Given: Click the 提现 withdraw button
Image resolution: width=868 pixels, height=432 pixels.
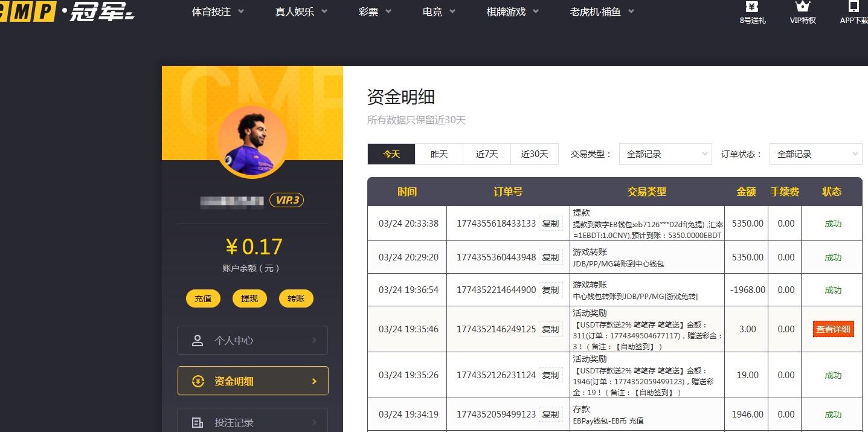Looking at the screenshot, I should (249, 298).
